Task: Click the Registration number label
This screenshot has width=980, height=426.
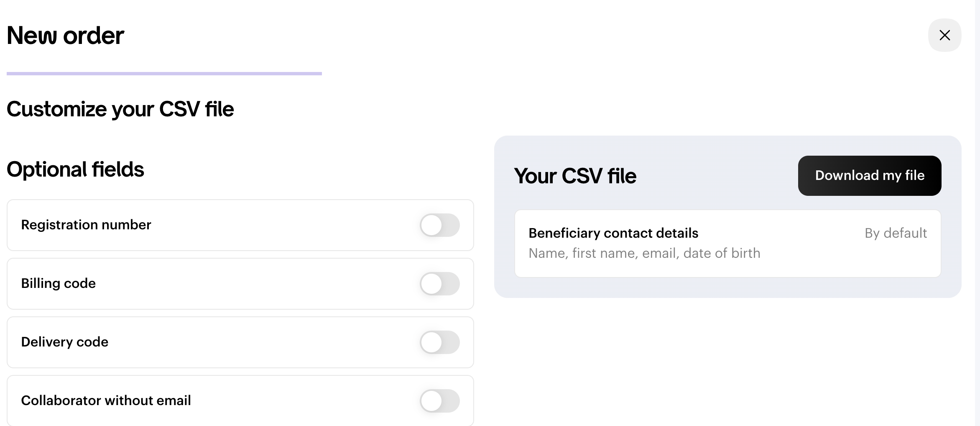Action: [86, 225]
